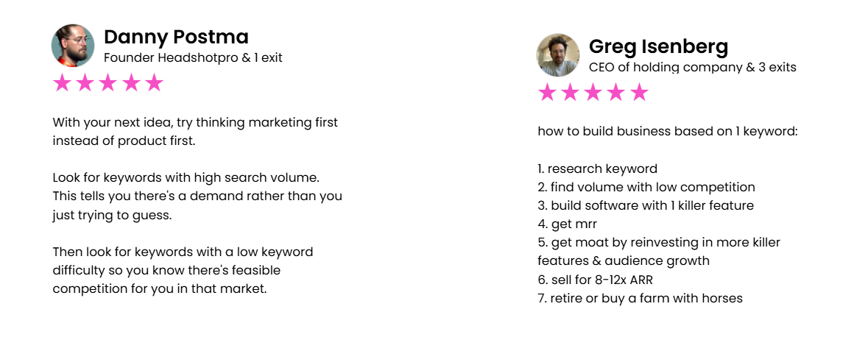The image size is (868, 340).
Task: Click the fifth star under Greg Isenberg
Action: pos(640,93)
